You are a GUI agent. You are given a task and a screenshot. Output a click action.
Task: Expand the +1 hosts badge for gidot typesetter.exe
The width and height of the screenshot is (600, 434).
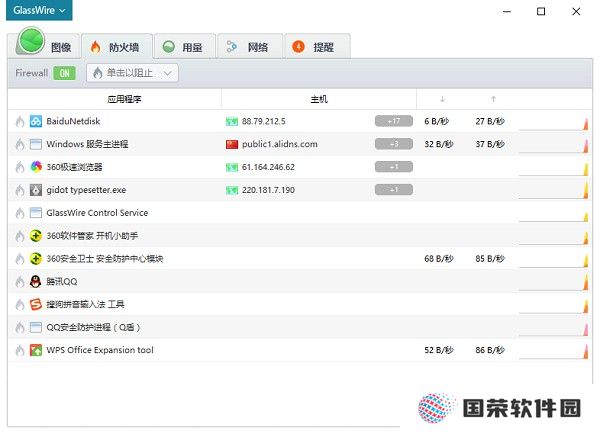pyautogui.click(x=394, y=190)
